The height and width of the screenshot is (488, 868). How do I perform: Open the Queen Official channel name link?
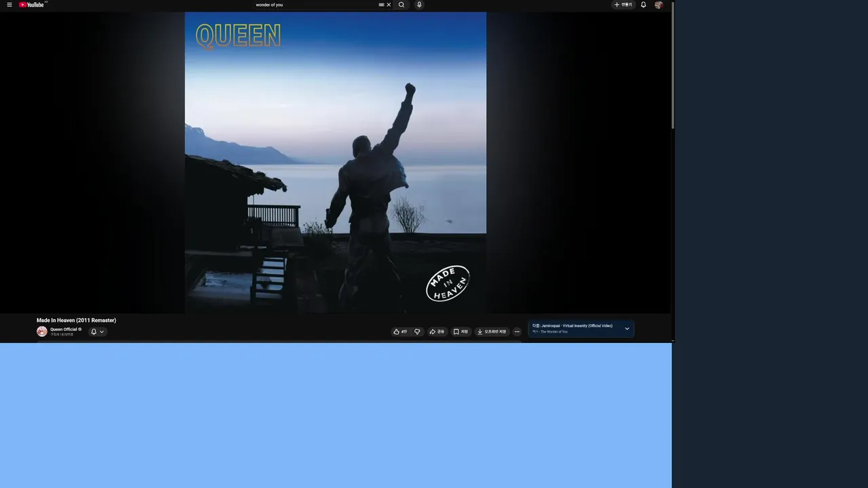tap(64, 329)
